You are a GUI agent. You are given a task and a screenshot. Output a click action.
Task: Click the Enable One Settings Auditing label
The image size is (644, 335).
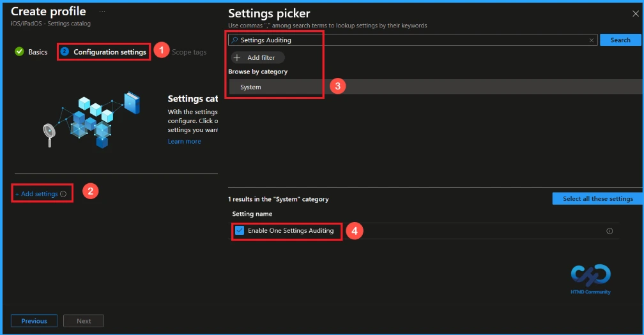[x=291, y=230]
